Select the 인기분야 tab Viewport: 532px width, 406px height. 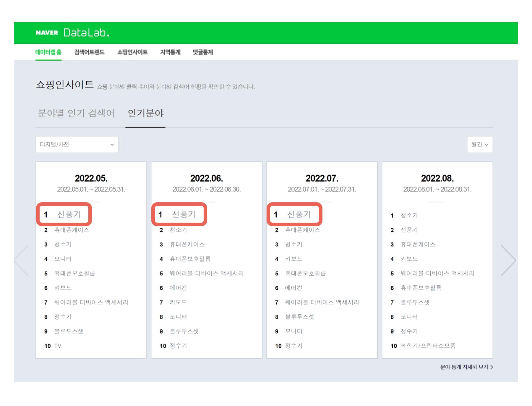pyautogui.click(x=145, y=113)
